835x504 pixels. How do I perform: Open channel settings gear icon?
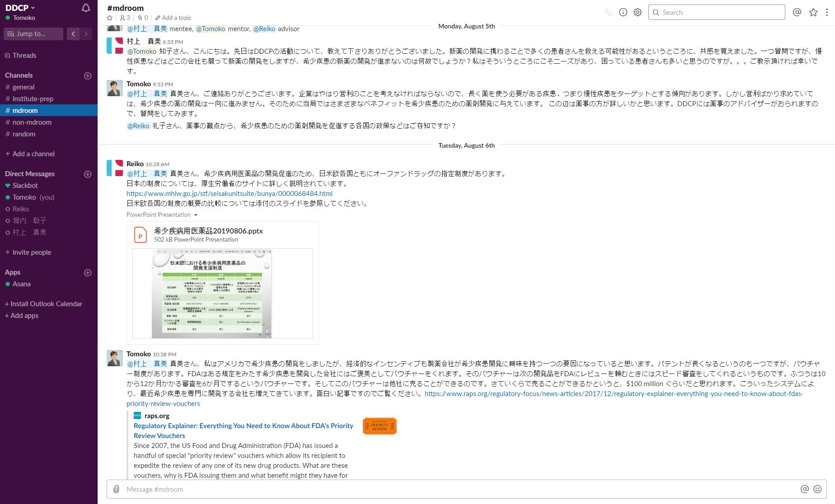[x=638, y=12]
